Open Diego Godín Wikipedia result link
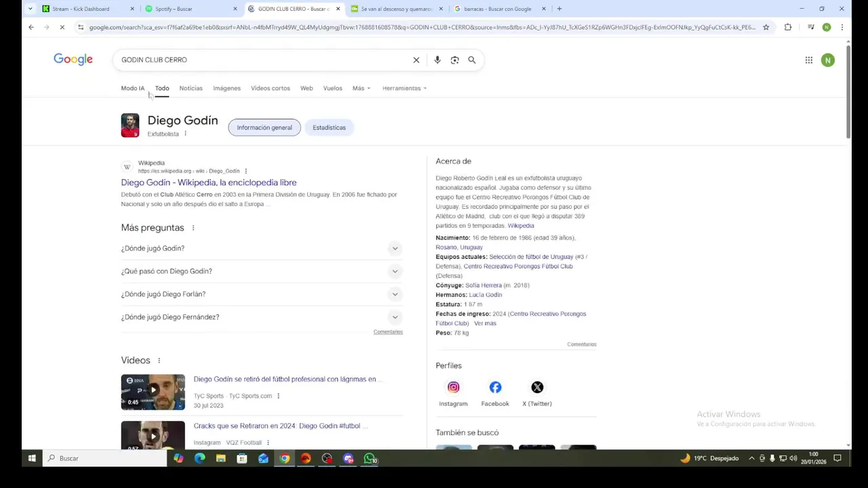Screen dimensions: 868x488 click(x=209, y=182)
